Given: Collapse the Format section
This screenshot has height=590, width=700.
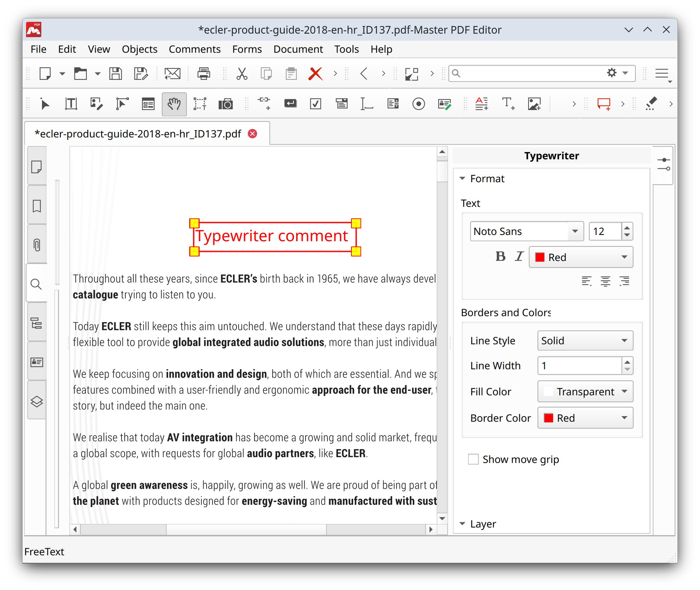Looking at the screenshot, I should [x=462, y=178].
